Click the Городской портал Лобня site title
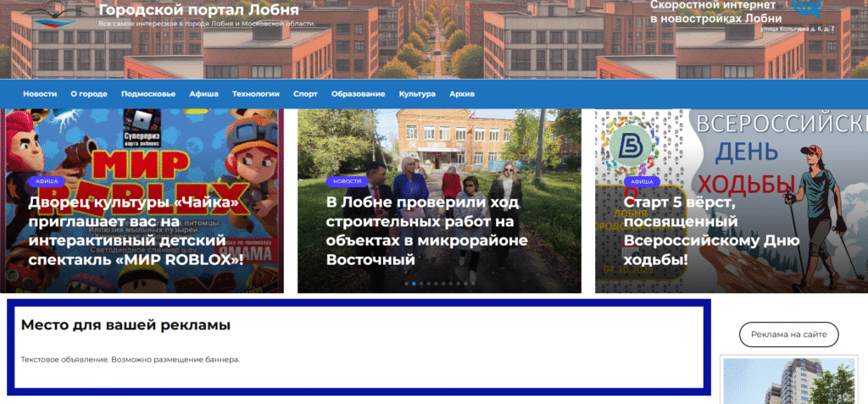868x404 pixels. pos(198,10)
